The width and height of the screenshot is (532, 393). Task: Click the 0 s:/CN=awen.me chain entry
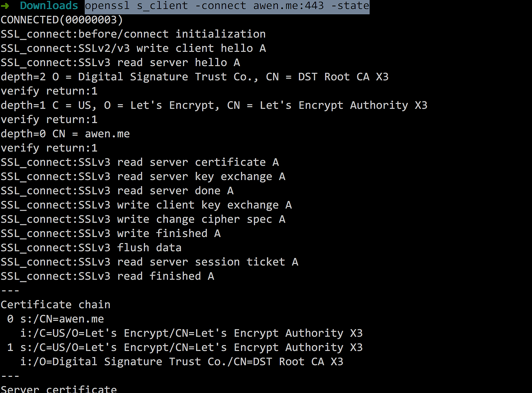pyautogui.click(x=55, y=319)
